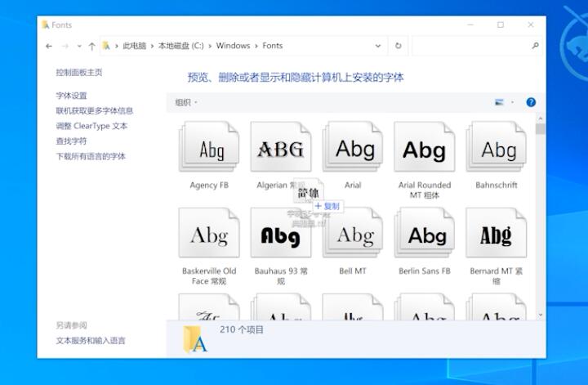The height and width of the screenshot is (385, 588).
Task: Click the Berlin Sans FB label text
Action: 425,271
